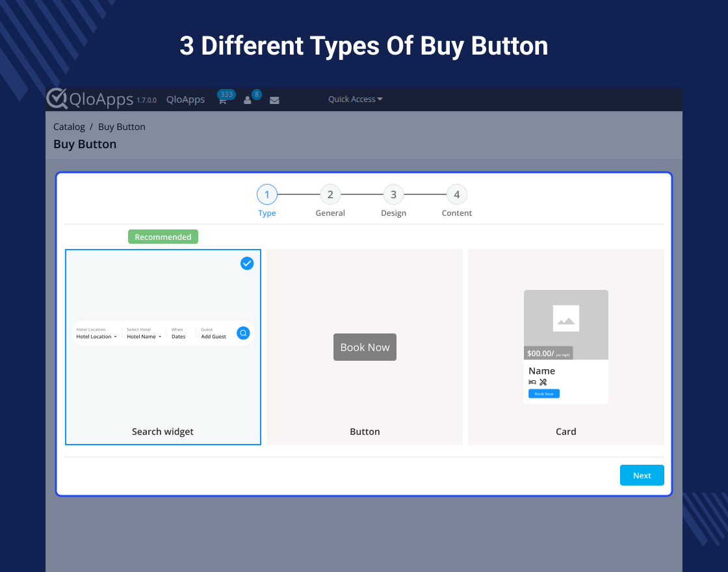Click the Buy Button page heading
The image size is (728, 572).
85,144
